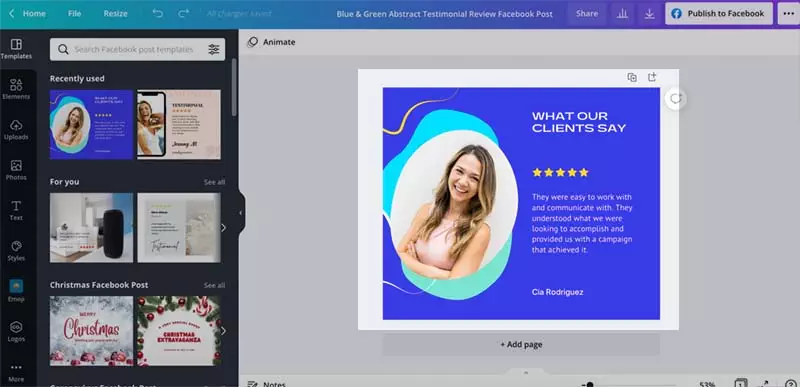The image size is (800, 387).
Task: Open the Emoji sidebar app
Action: click(x=16, y=291)
